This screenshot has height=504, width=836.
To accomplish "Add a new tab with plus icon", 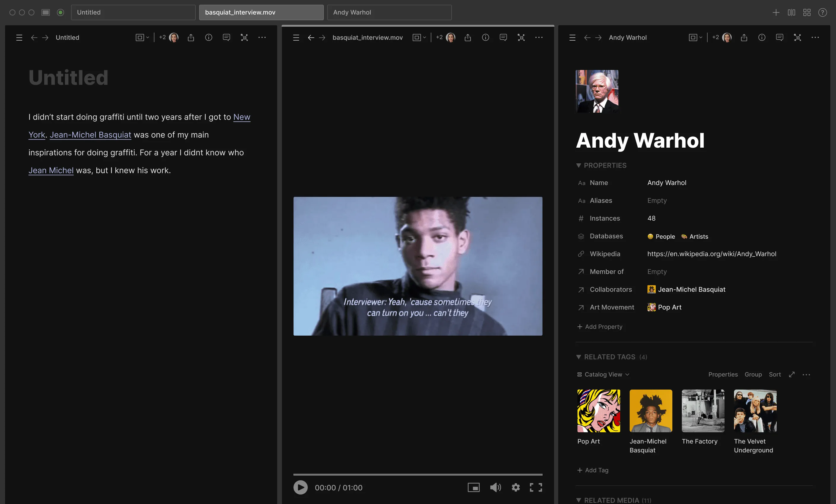I will point(776,12).
